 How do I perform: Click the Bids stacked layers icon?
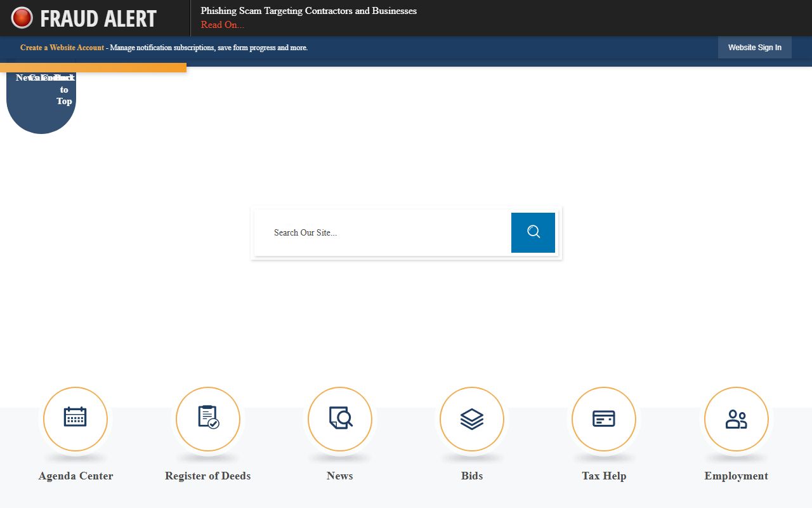[x=472, y=419]
